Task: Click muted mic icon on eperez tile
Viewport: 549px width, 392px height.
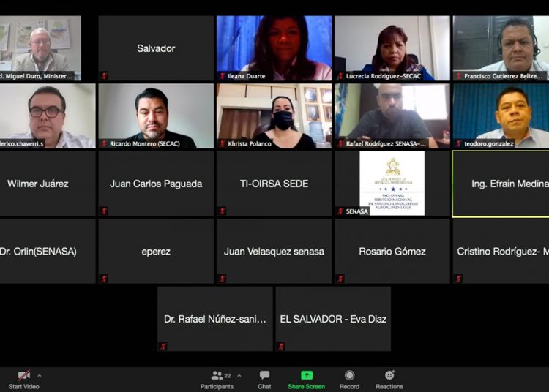Action: point(104,279)
